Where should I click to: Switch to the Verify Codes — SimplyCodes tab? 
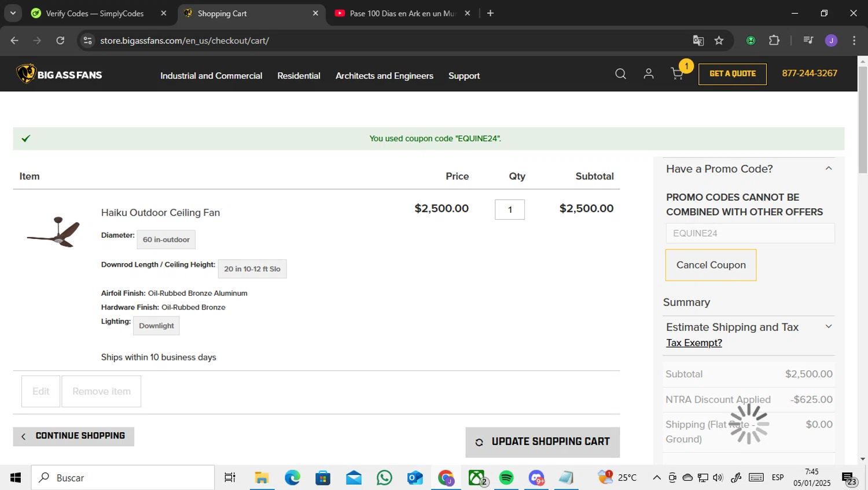click(x=100, y=13)
